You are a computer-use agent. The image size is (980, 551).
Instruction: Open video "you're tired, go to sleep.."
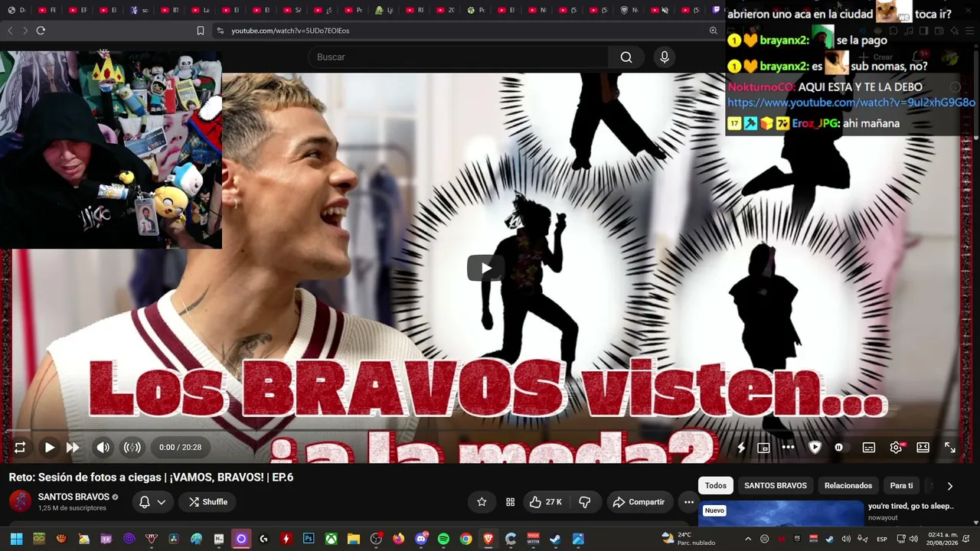click(910, 506)
